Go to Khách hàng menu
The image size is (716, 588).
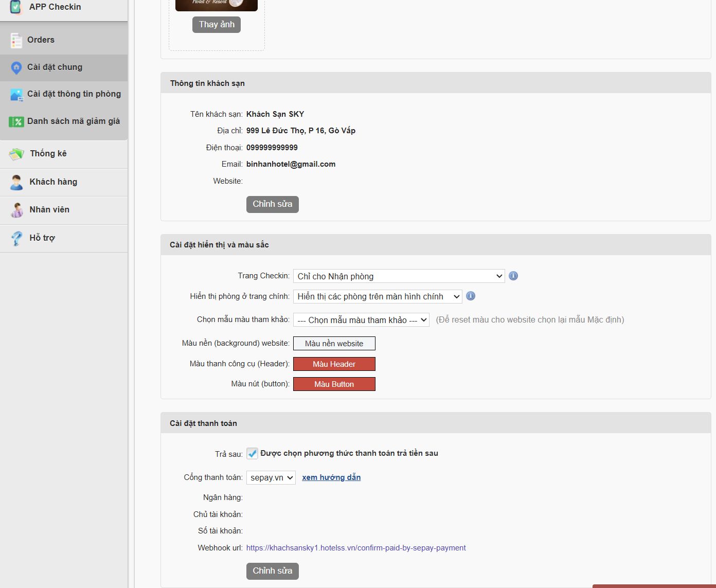click(64, 182)
